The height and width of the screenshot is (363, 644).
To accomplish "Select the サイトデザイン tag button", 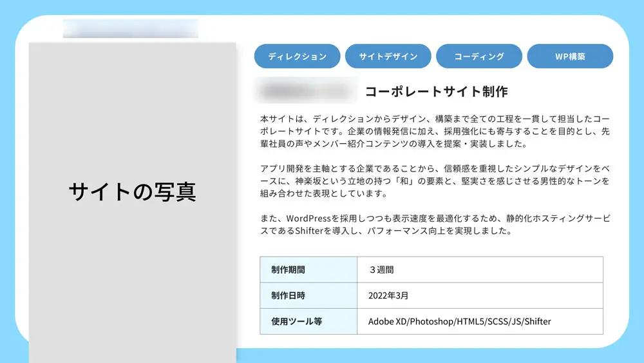I will tap(388, 56).
